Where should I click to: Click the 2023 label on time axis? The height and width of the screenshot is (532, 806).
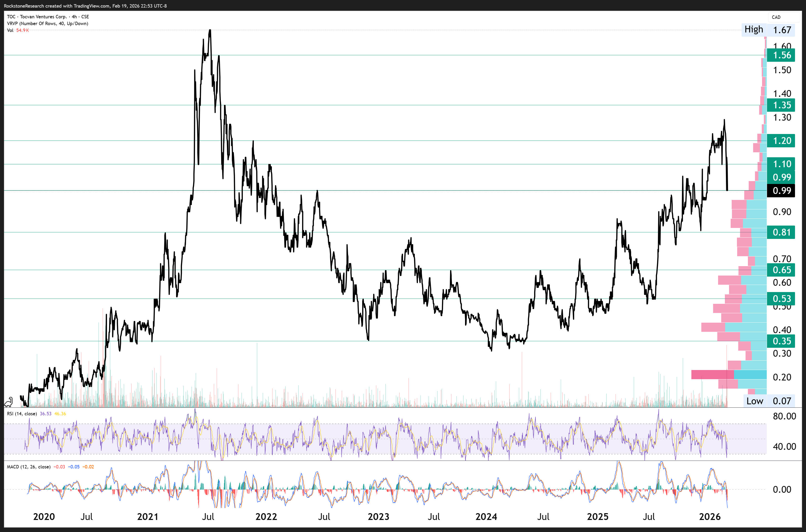pos(379,516)
